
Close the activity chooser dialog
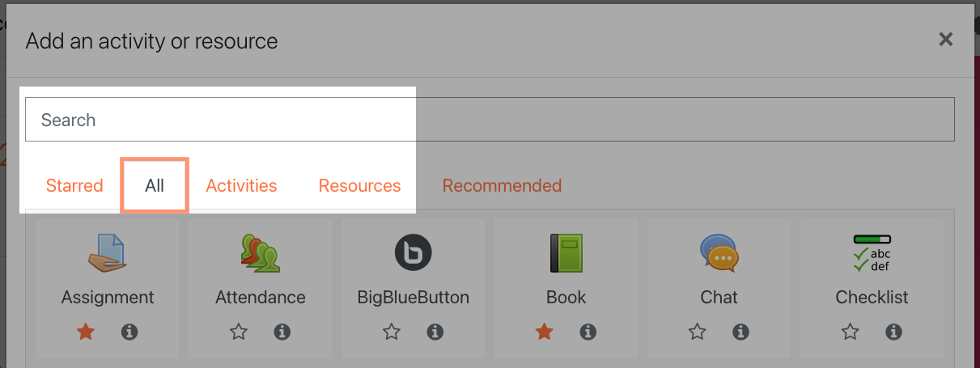coord(945,39)
